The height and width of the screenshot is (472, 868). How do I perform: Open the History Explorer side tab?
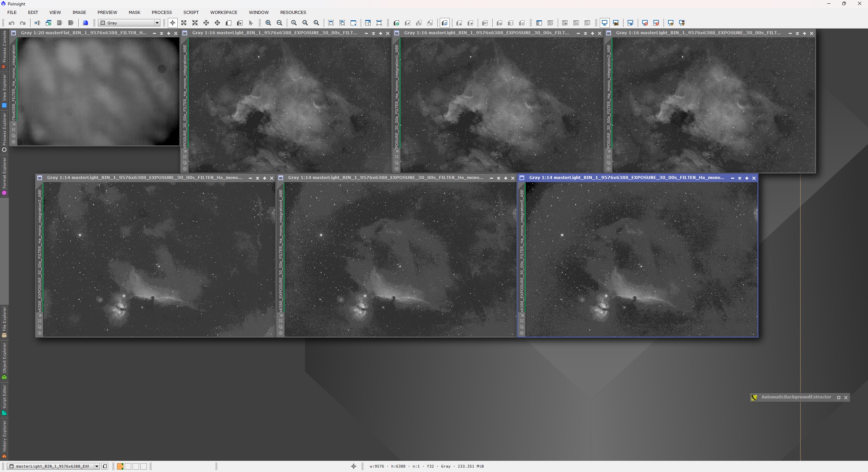click(x=4, y=440)
